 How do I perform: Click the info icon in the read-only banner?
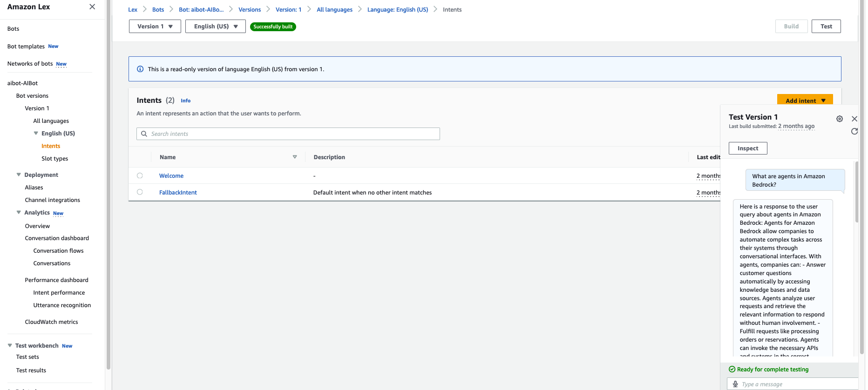pyautogui.click(x=140, y=69)
